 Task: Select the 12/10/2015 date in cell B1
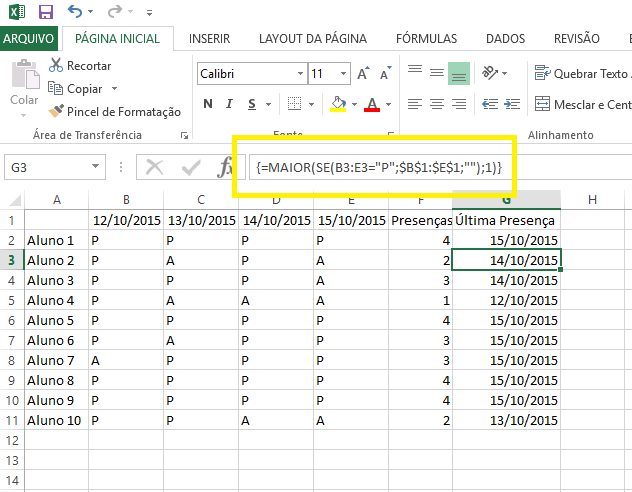point(126,220)
